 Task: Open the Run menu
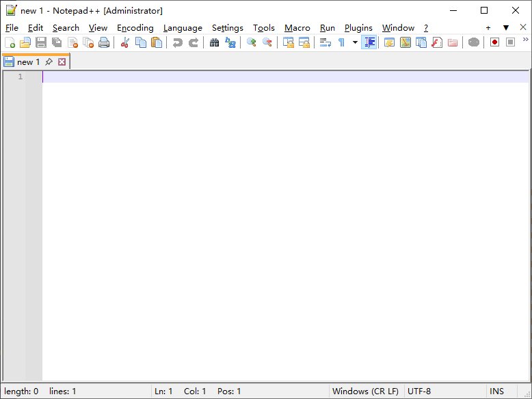coord(327,28)
